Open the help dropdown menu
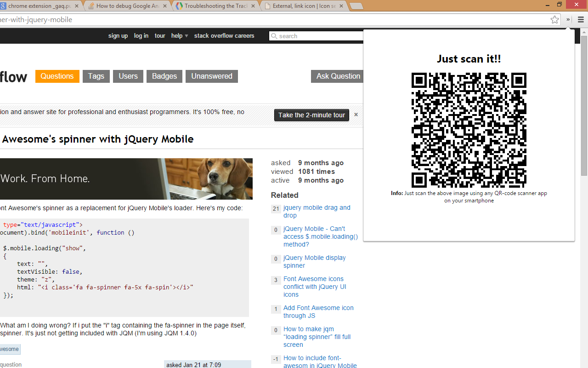The height and width of the screenshot is (368, 588). point(179,35)
